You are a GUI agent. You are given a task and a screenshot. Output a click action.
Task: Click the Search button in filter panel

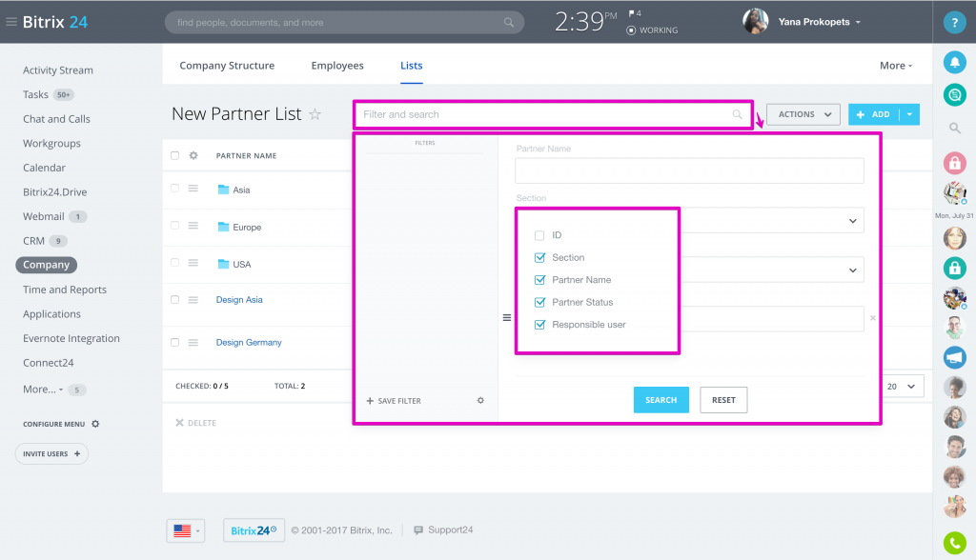(x=661, y=400)
